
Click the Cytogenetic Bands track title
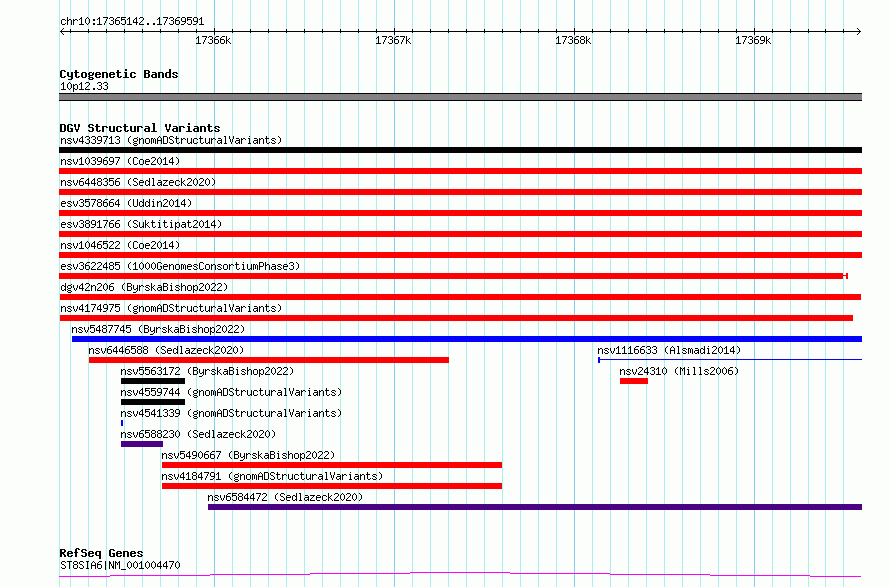tap(119, 74)
